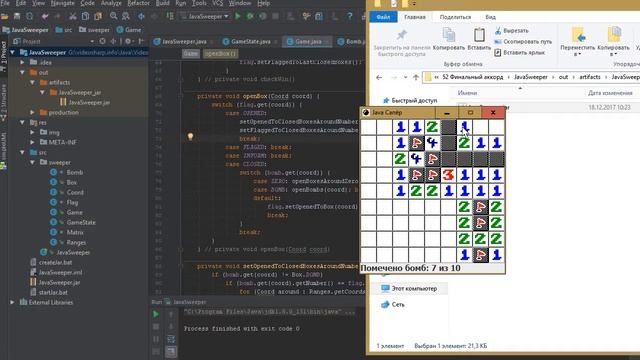Open the Вид ribbon tab in Explorer
The width and height of the screenshot is (640, 360).
490,17
